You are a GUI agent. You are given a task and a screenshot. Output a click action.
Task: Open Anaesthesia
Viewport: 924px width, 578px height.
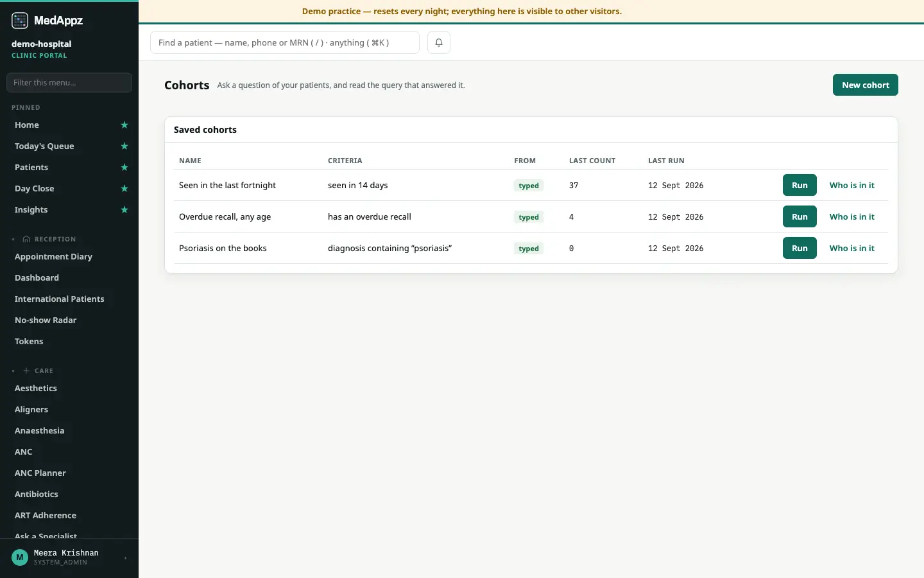tap(40, 431)
